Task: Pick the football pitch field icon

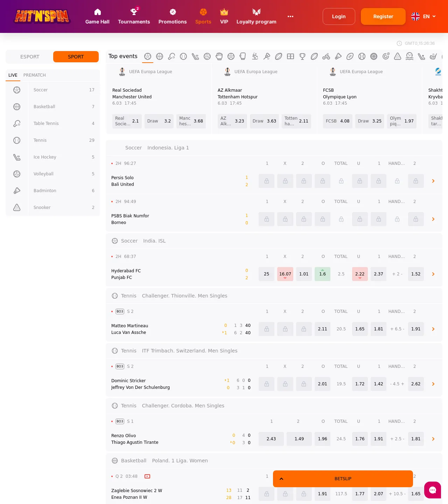Action: [290, 56]
